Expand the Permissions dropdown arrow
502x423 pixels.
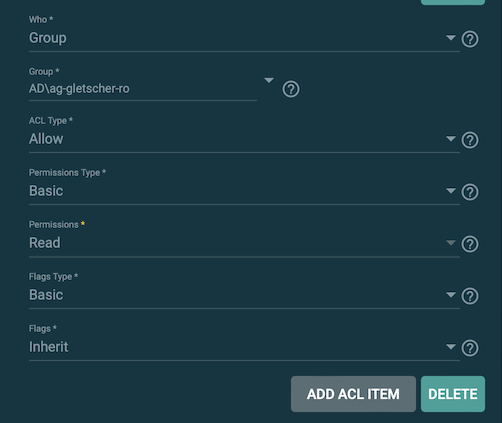click(451, 243)
